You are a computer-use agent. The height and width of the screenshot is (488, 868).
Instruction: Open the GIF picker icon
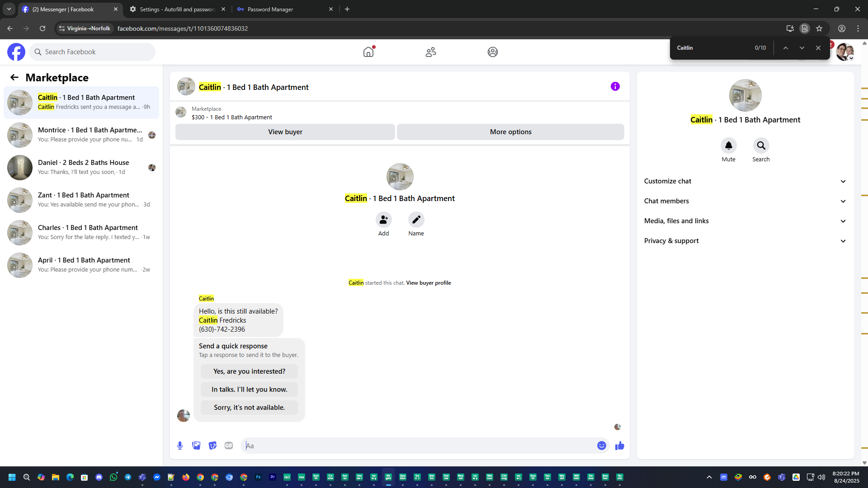(229, 446)
